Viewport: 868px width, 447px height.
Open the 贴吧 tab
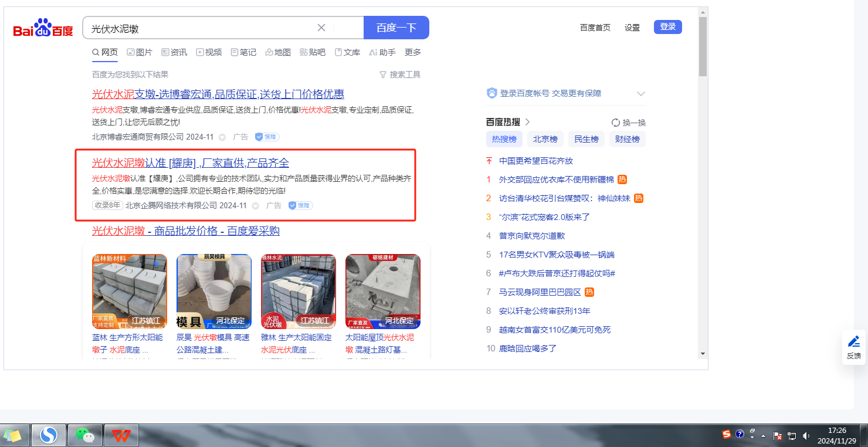coord(313,52)
